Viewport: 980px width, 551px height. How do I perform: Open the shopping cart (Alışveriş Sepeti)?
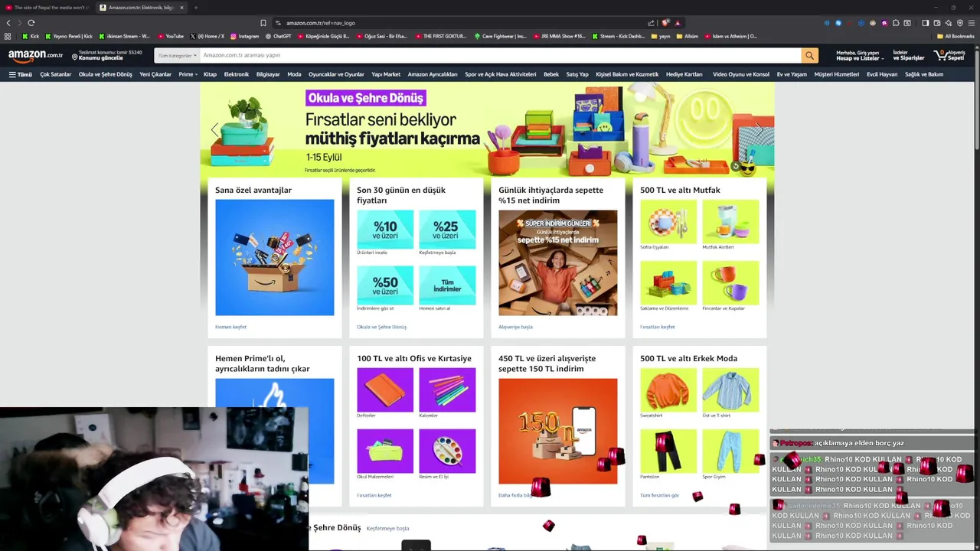click(951, 55)
